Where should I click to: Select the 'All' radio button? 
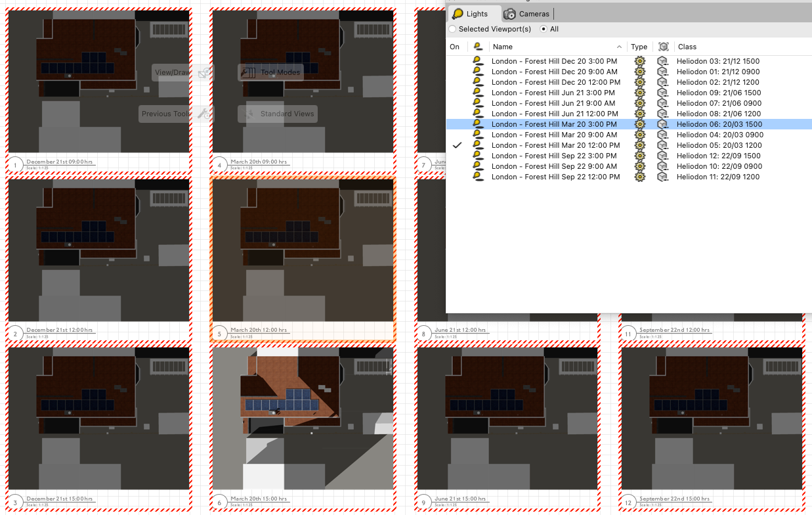544,29
